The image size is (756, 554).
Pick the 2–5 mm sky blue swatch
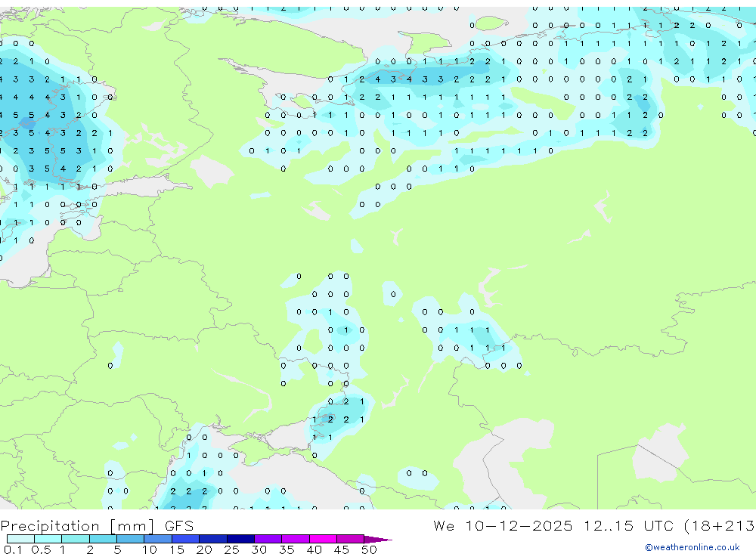coord(103,539)
